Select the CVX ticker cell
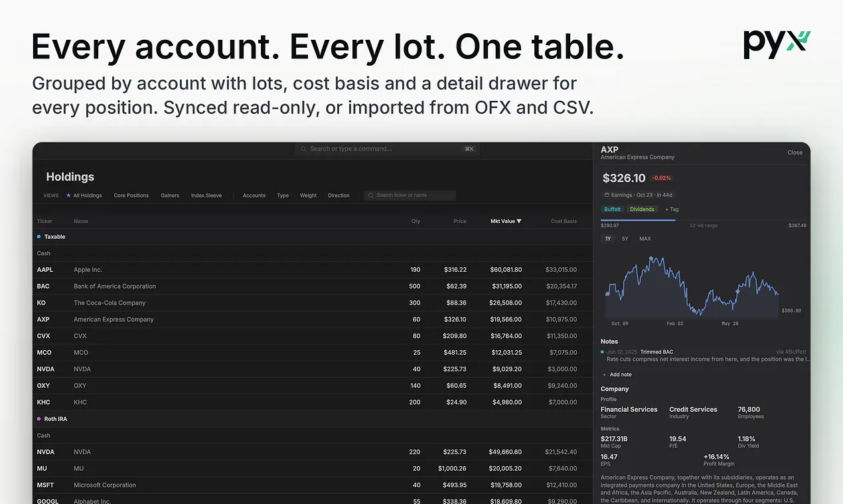 (x=44, y=336)
